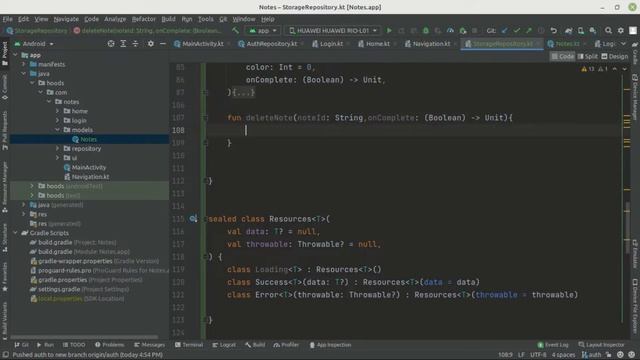Click gutter implementations icon near Resources class

(193, 219)
